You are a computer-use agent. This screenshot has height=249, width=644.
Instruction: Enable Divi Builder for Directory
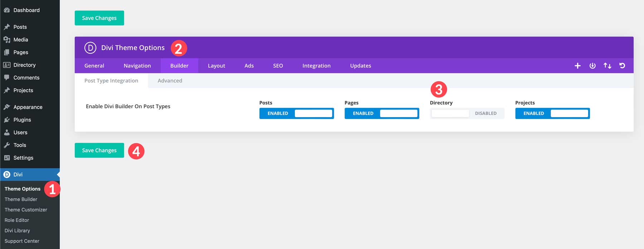click(x=467, y=113)
